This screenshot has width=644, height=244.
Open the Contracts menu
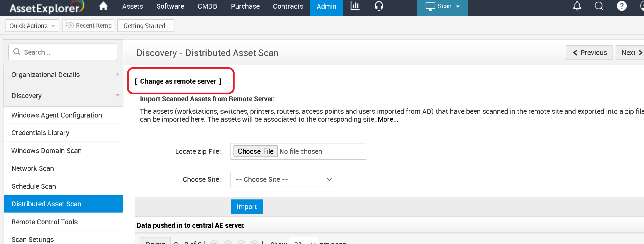pyautogui.click(x=288, y=7)
